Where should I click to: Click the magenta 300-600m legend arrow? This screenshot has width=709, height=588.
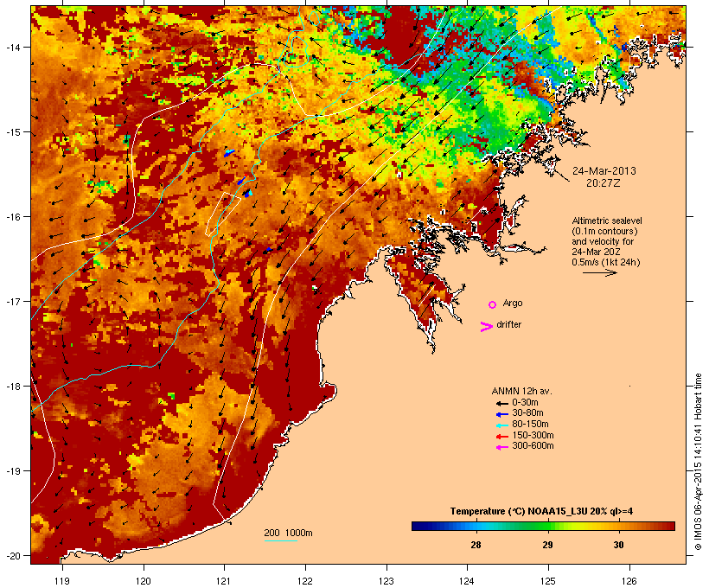[501, 447]
